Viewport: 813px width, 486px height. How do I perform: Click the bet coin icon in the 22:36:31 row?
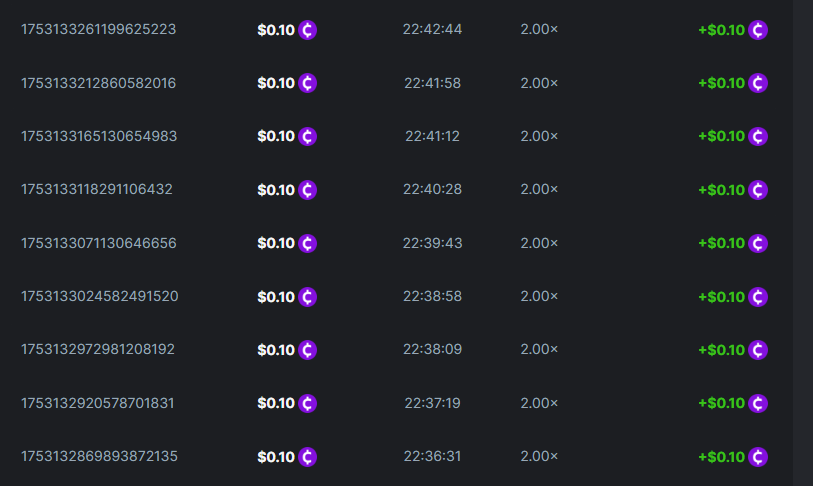click(308, 457)
